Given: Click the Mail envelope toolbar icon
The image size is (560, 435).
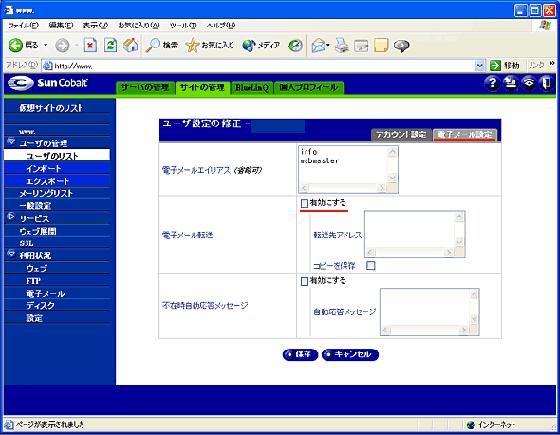Looking at the screenshot, I should coord(320,46).
